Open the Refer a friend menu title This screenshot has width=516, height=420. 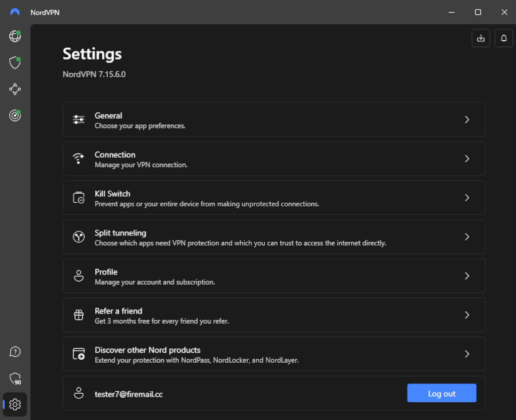[119, 311]
